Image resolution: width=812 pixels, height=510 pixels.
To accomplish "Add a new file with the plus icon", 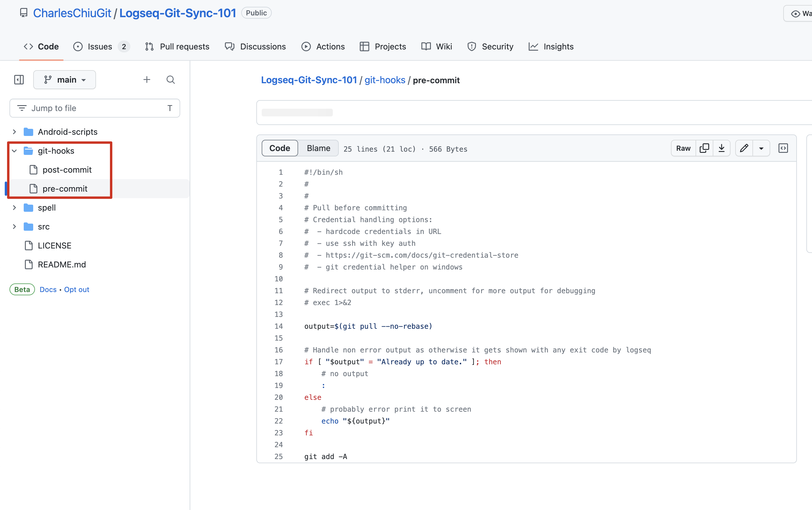I will pos(146,80).
